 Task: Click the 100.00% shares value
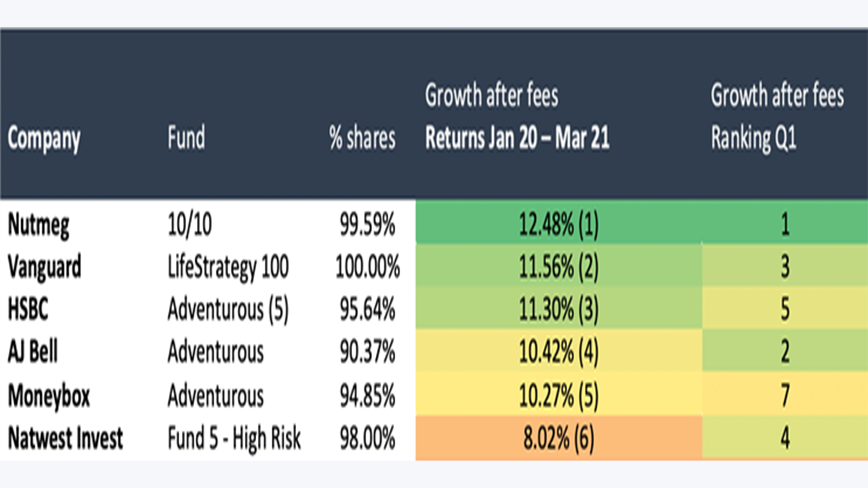pyautogui.click(x=368, y=267)
